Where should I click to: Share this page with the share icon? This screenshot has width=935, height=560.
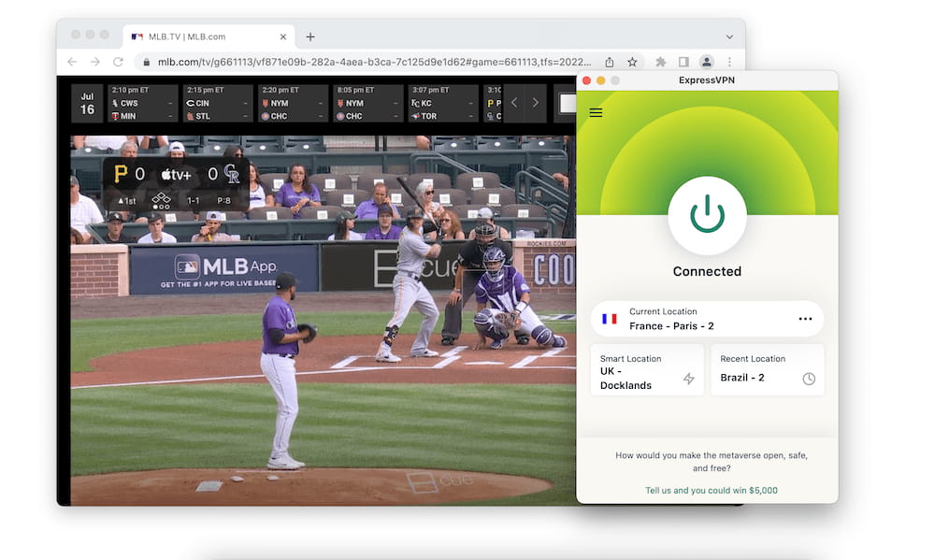(610, 62)
